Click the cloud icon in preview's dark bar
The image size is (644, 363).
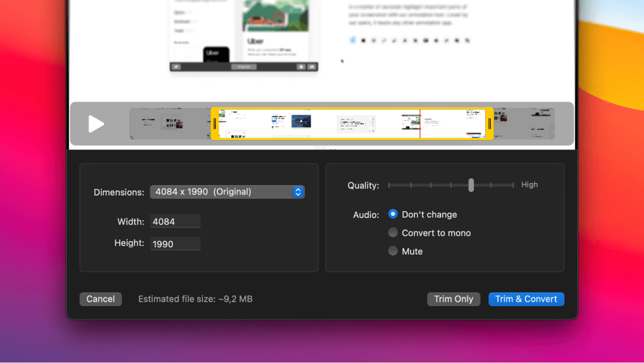click(x=311, y=67)
